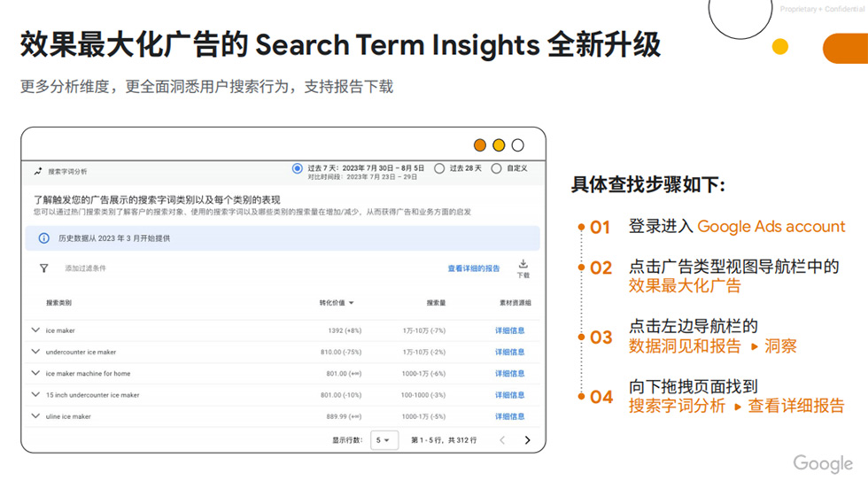
Task: Click the sort arrow beside 转化价值
Action: (x=352, y=303)
